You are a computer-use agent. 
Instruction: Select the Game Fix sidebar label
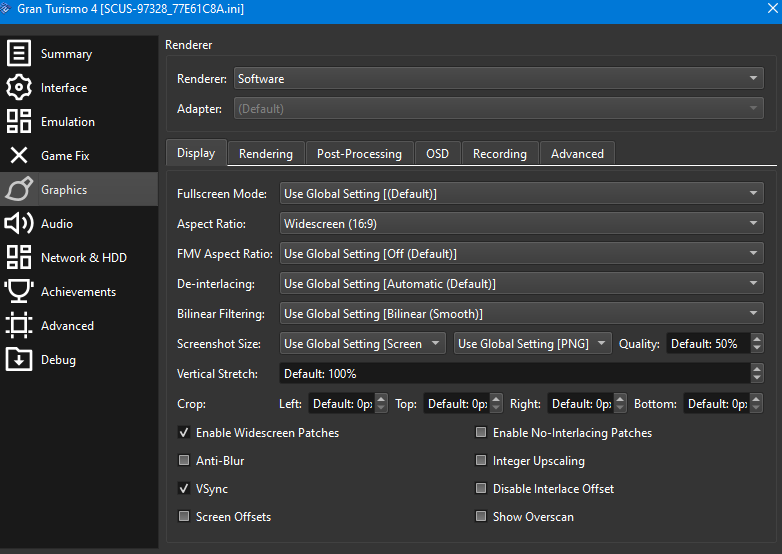click(65, 156)
